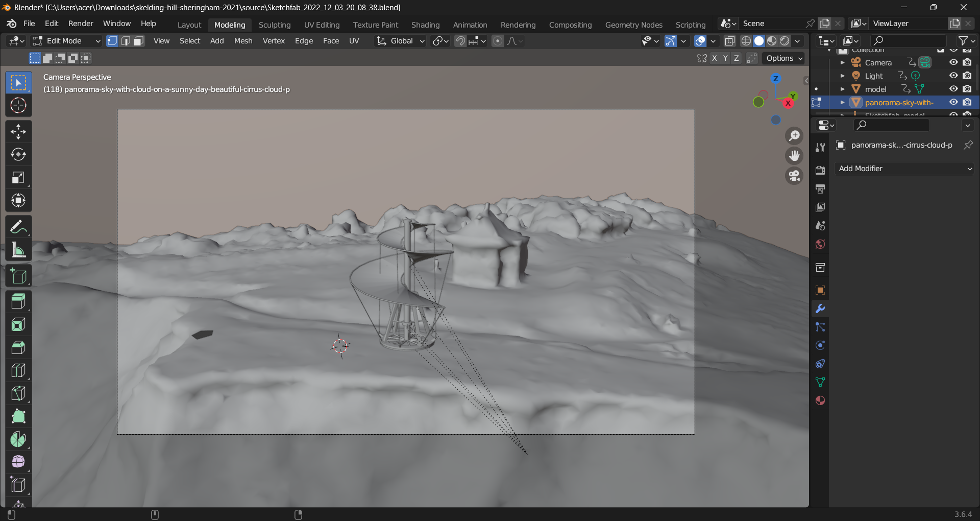Switch to Sculpting workspace tab

[275, 25]
